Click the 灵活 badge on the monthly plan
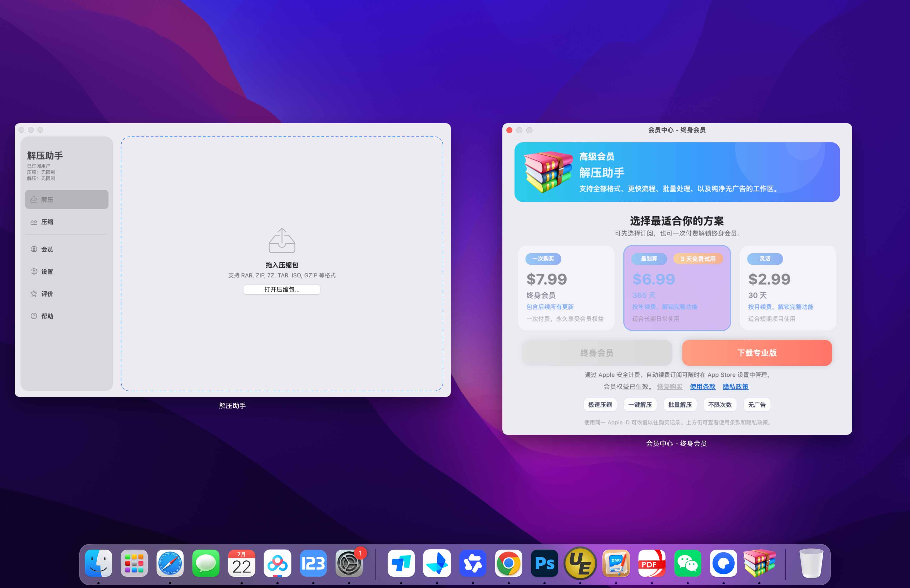 coord(765,259)
